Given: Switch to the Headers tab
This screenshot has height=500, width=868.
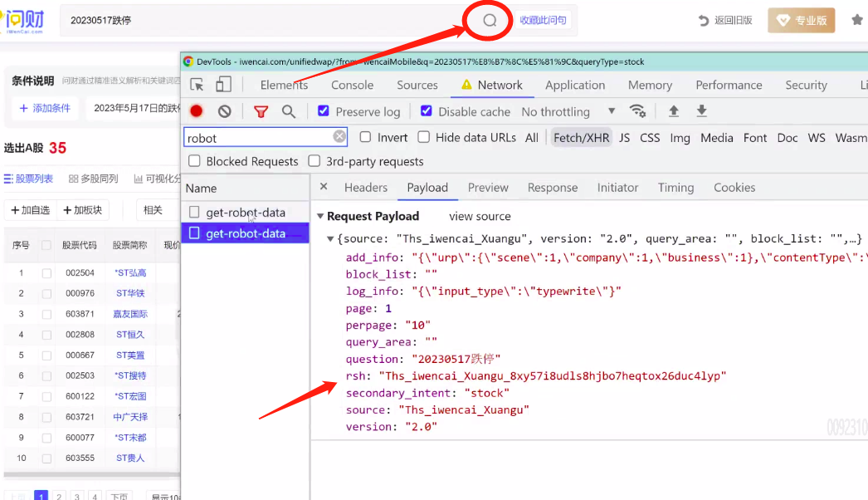Looking at the screenshot, I should [366, 188].
